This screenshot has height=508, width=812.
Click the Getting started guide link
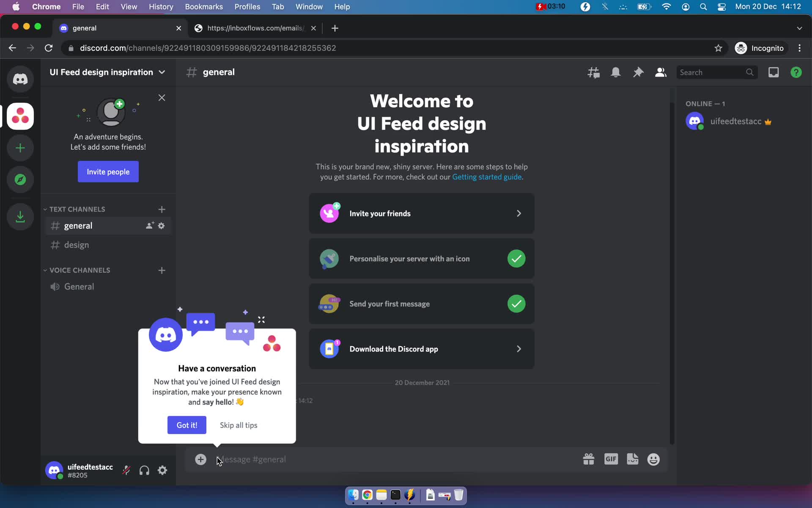[486, 177]
